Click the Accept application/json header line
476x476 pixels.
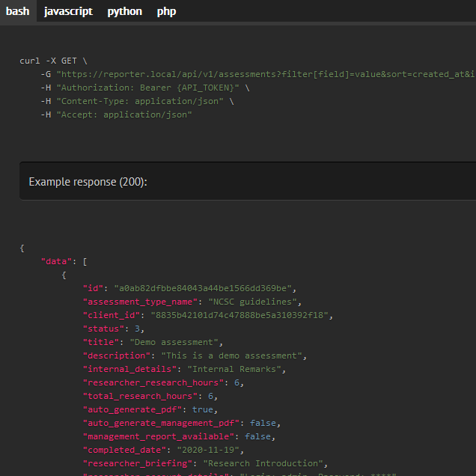pyautogui.click(x=116, y=115)
